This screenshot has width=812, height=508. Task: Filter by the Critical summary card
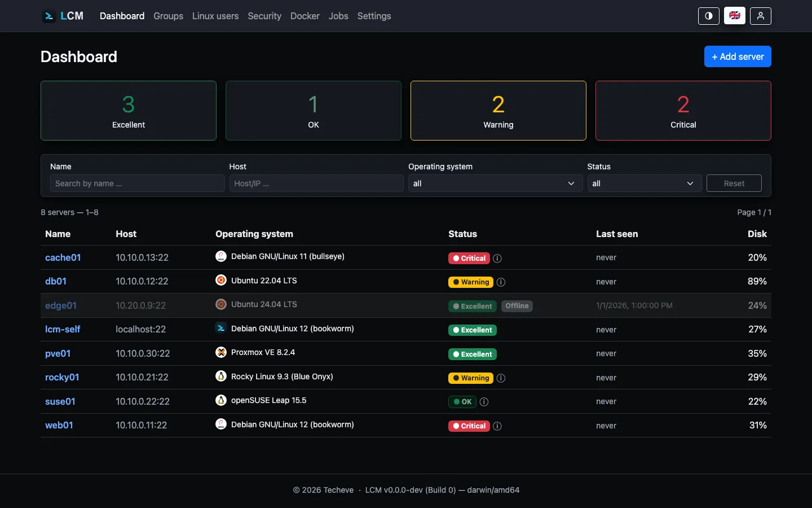coord(683,111)
